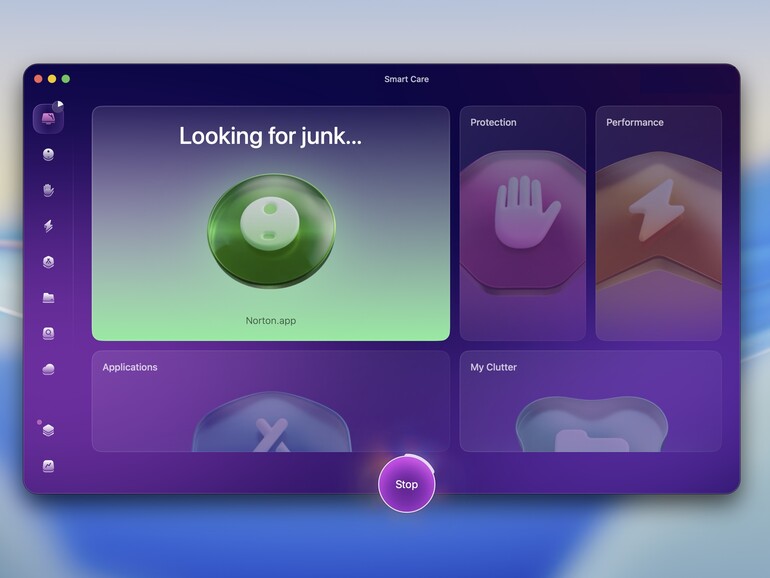The width and height of the screenshot is (770, 578).
Task: Open the Smart Care sidebar icon
Action: [x=48, y=118]
